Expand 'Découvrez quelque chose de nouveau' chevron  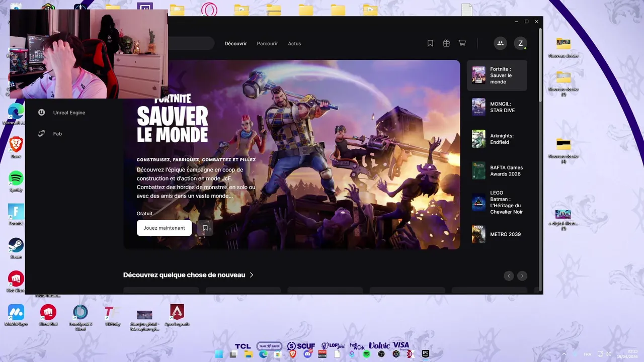(252, 275)
